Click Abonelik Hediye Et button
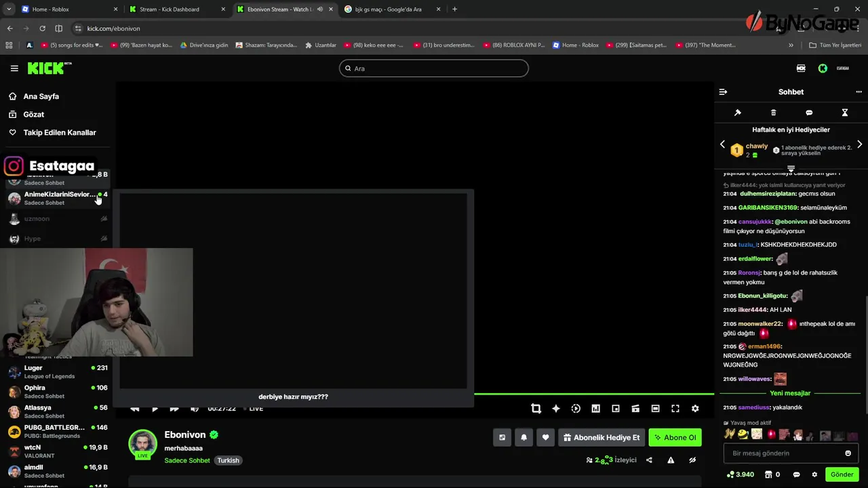The image size is (868, 488). click(601, 438)
